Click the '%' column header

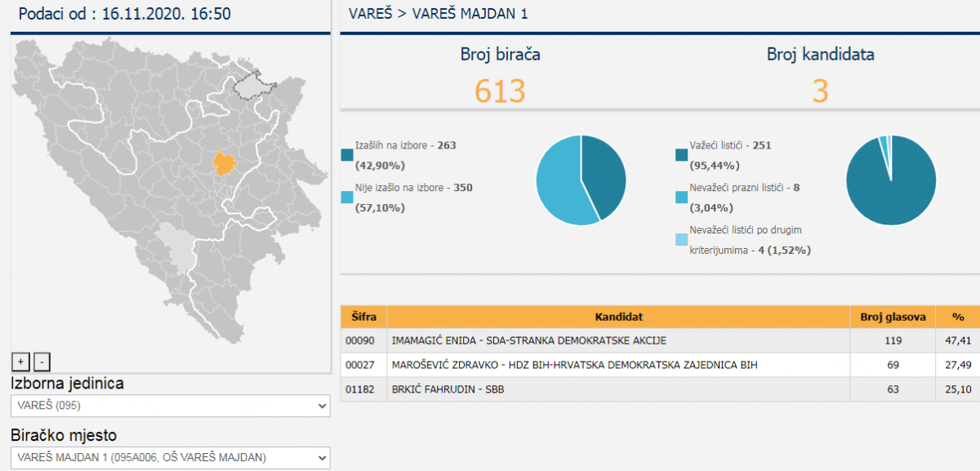957,317
